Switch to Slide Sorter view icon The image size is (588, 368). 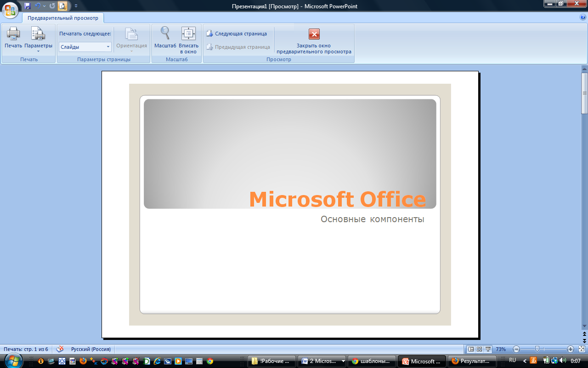pos(479,349)
